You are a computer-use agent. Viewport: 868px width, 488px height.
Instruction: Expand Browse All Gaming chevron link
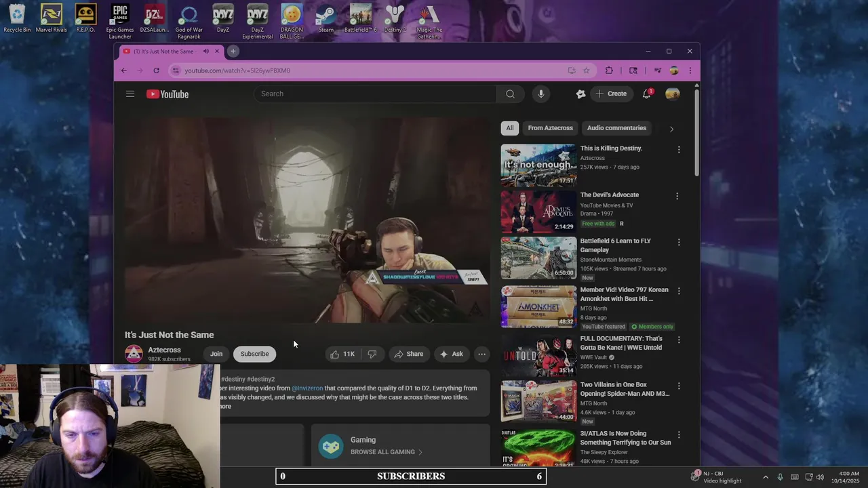386,452
